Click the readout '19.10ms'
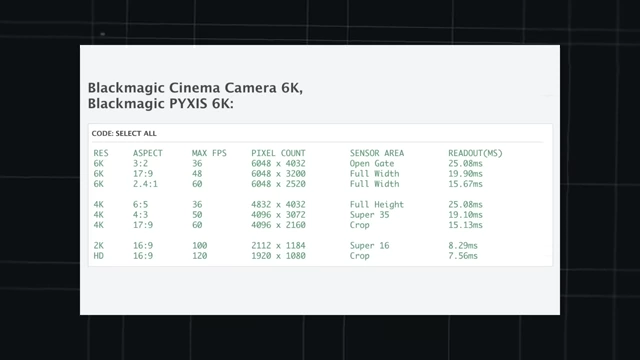The height and width of the screenshot is (360, 640). tap(465, 215)
